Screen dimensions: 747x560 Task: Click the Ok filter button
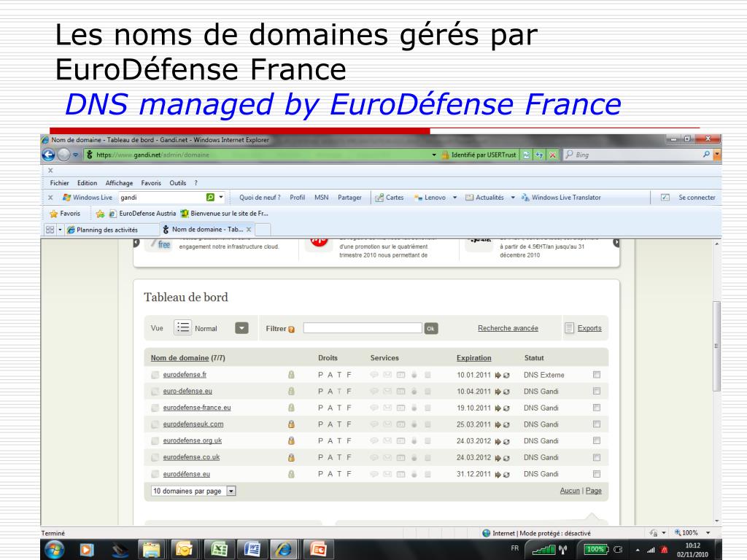[431, 329]
